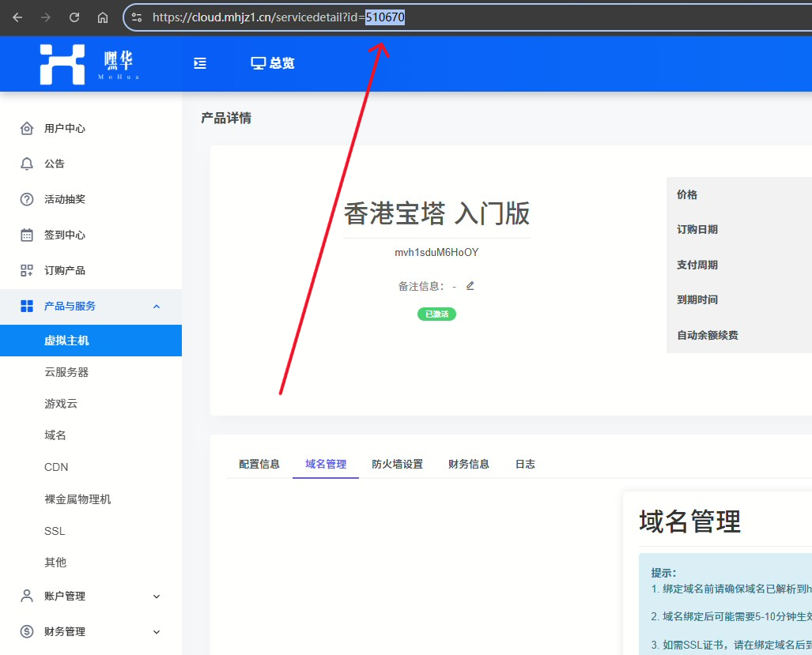Click the MoHua logo
The height and width of the screenshot is (655, 812).
[89, 64]
